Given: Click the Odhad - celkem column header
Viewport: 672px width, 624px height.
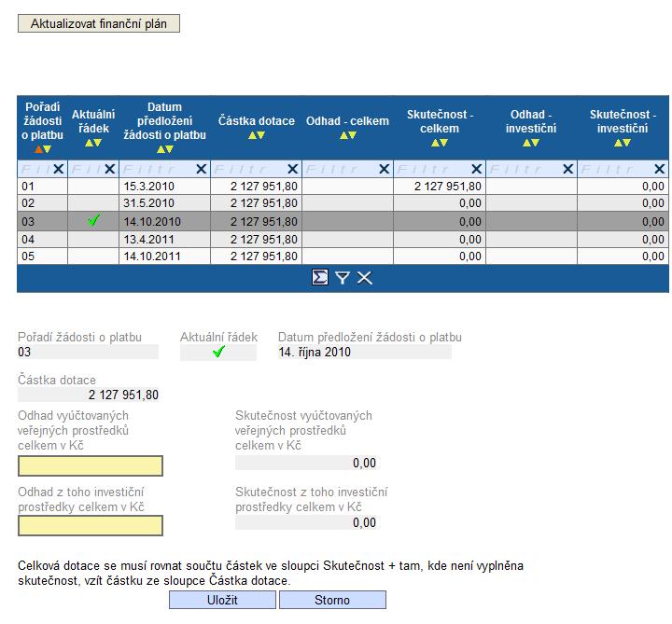Looking at the screenshot, I should coord(347,120).
